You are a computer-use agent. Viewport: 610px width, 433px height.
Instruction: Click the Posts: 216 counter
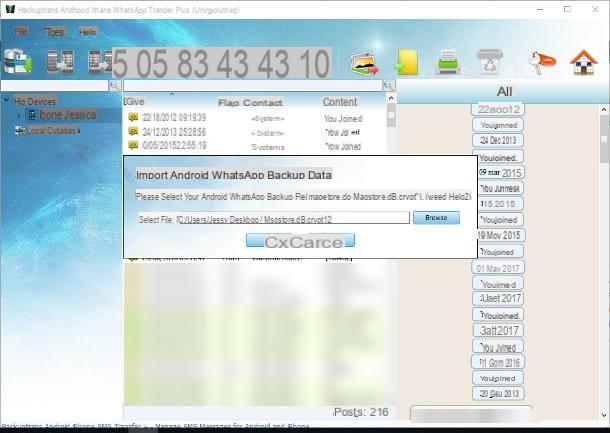361,412
